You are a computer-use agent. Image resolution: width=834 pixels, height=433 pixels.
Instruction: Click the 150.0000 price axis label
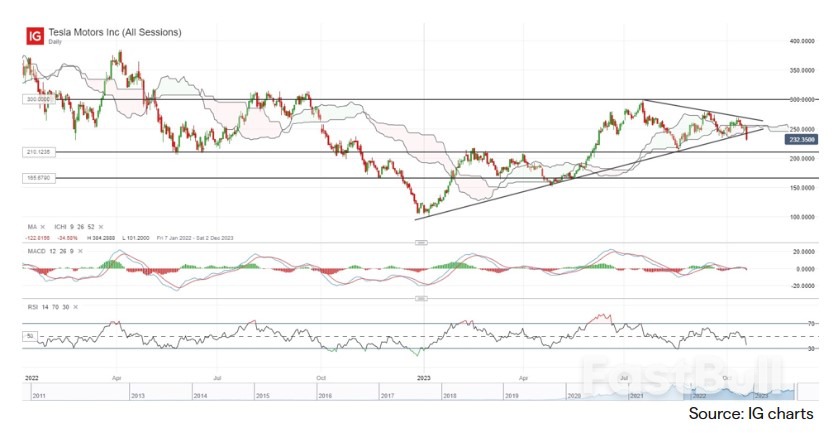802,188
